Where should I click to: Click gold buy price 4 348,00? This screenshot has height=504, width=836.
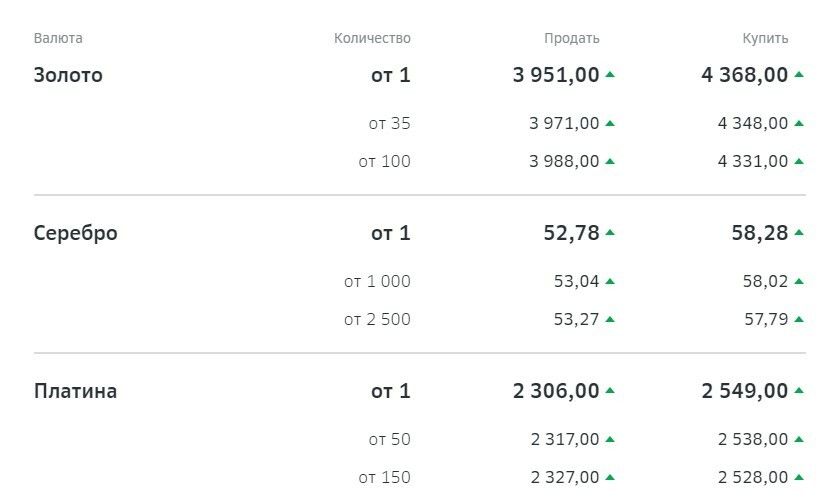coord(752,123)
